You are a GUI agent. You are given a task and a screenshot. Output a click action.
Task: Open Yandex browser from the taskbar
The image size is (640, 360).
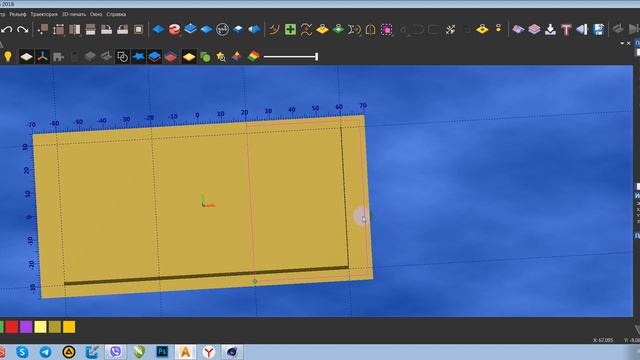click(209, 351)
